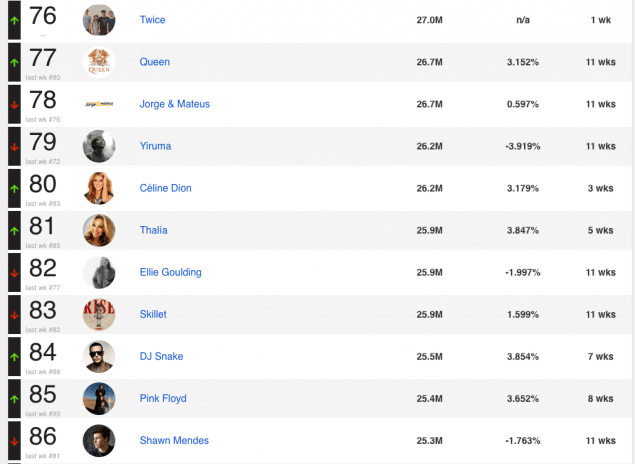This screenshot has height=464, width=635.
Task: Click Yiruma's black-and-white avatar
Action: click(99, 146)
